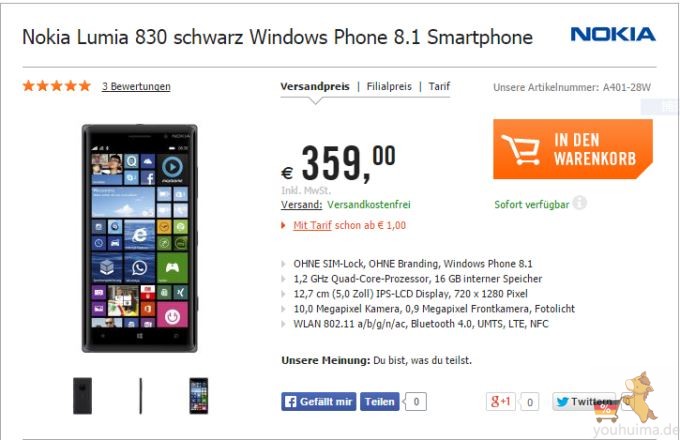Like the product with Gefällt mir

tap(319, 402)
